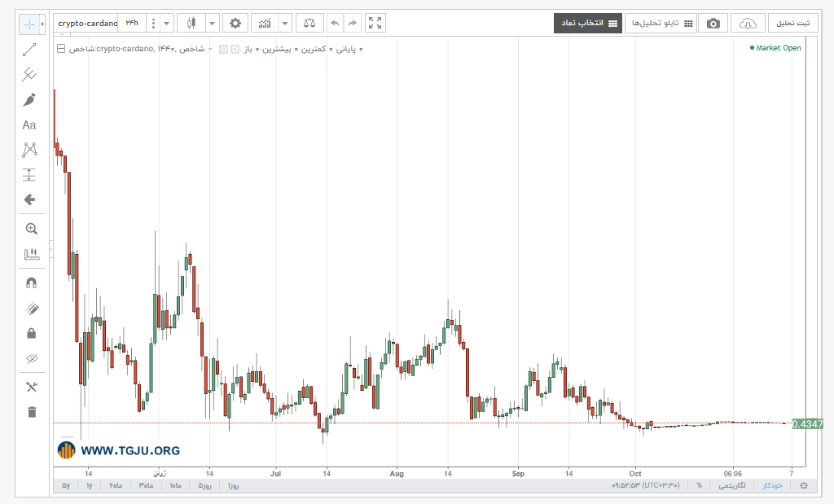Expand the legend series dropdown arrow

[211, 50]
